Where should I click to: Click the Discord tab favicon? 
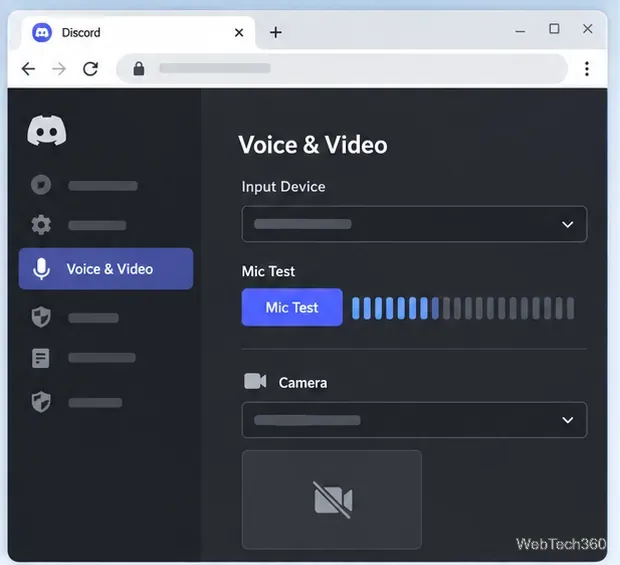[x=42, y=32]
